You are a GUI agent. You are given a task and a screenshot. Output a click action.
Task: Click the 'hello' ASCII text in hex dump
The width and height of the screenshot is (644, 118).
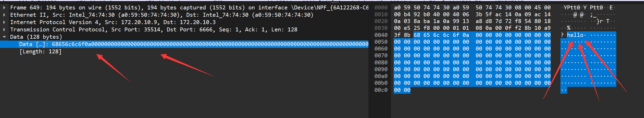[x=575, y=35]
